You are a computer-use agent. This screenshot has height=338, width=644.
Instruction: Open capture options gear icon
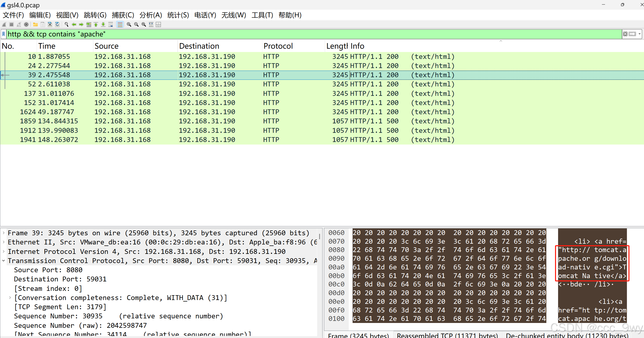point(26,24)
